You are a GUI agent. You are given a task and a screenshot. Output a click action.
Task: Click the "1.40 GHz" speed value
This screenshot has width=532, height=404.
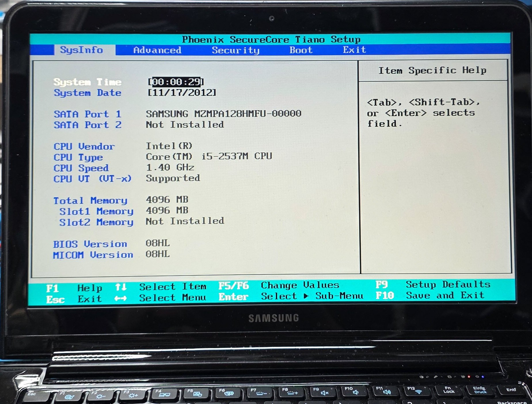coord(170,167)
